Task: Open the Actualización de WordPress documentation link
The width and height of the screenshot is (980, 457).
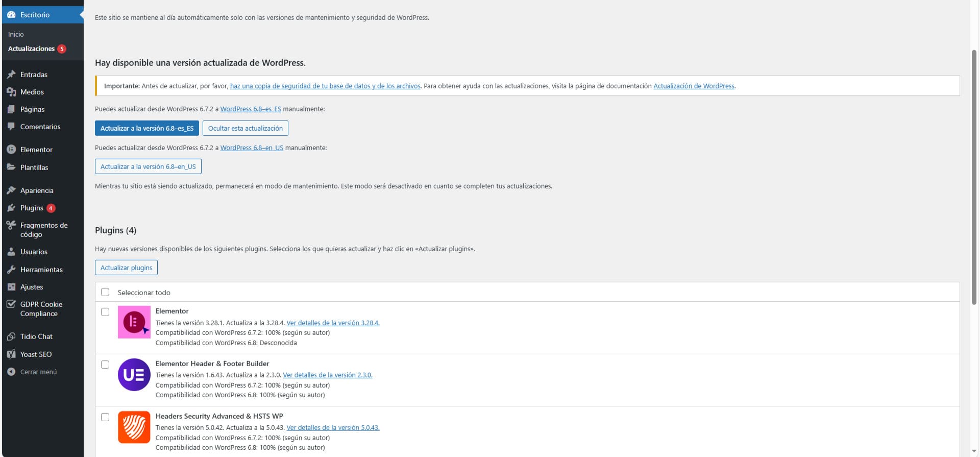Action: [x=694, y=86]
